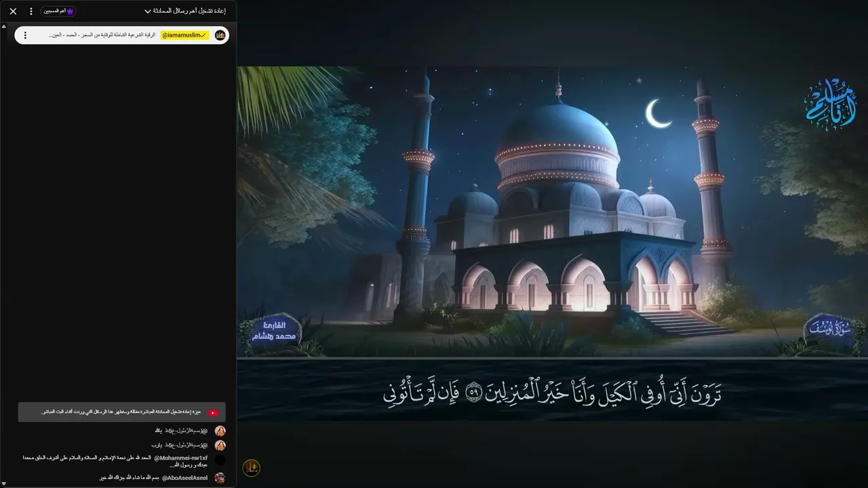868x488 pixels.
Task: Click the video player mosque scene
Action: (x=552, y=211)
